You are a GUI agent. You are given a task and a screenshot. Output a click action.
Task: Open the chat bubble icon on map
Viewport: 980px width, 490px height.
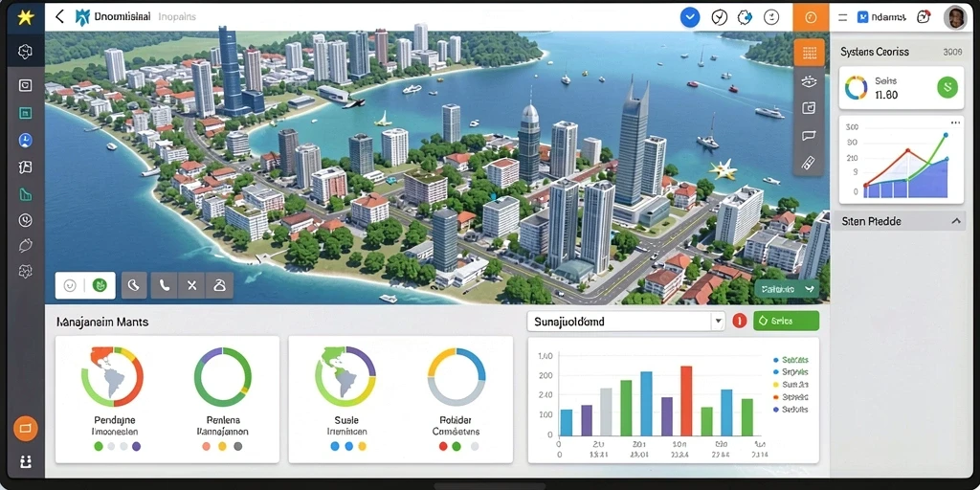point(809,136)
